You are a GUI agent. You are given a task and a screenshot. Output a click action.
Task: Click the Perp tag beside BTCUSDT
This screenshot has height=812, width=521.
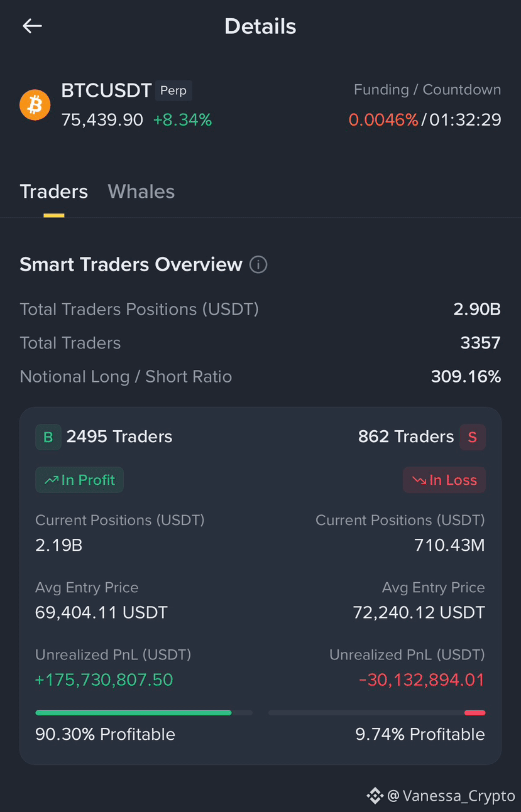point(173,90)
